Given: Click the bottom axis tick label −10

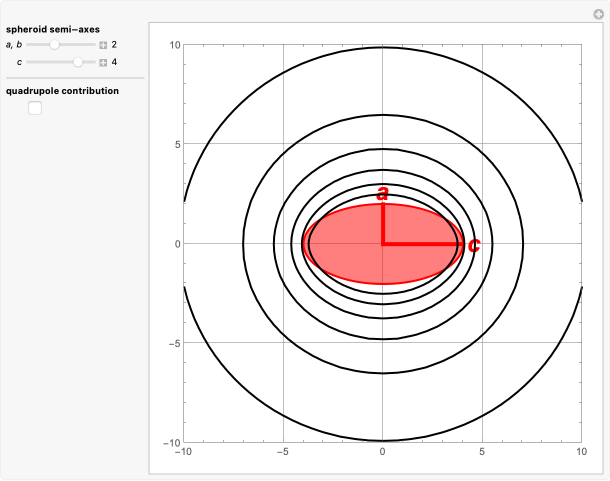Looking at the screenshot, I should click(183, 452).
